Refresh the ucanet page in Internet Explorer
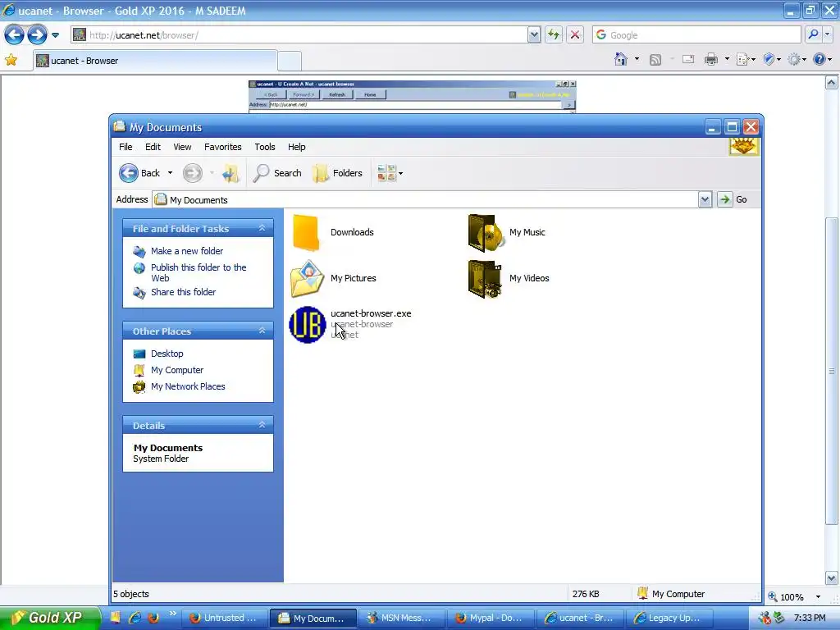 [x=554, y=35]
